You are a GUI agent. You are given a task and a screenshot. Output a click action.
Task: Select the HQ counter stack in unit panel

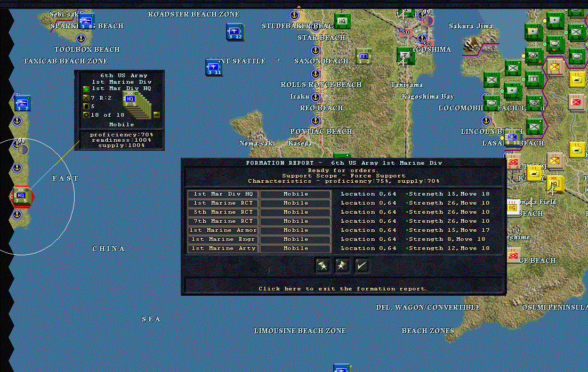[136, 105]
